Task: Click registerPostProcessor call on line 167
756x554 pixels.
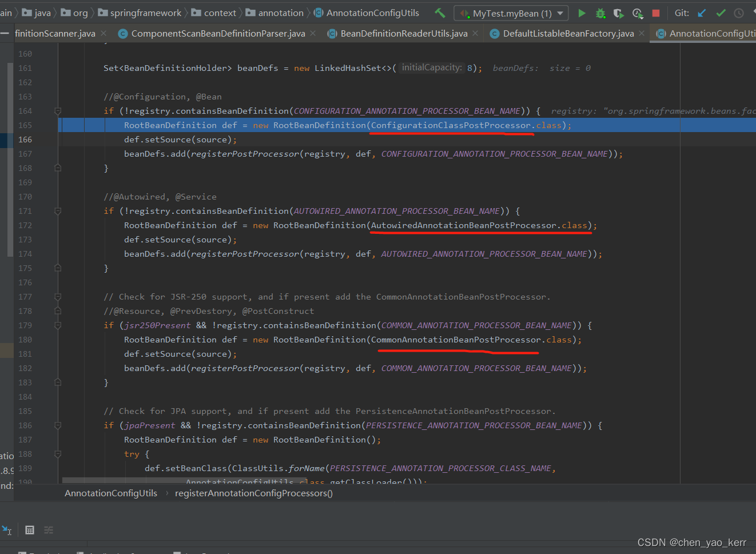Action: pos(245,154)
